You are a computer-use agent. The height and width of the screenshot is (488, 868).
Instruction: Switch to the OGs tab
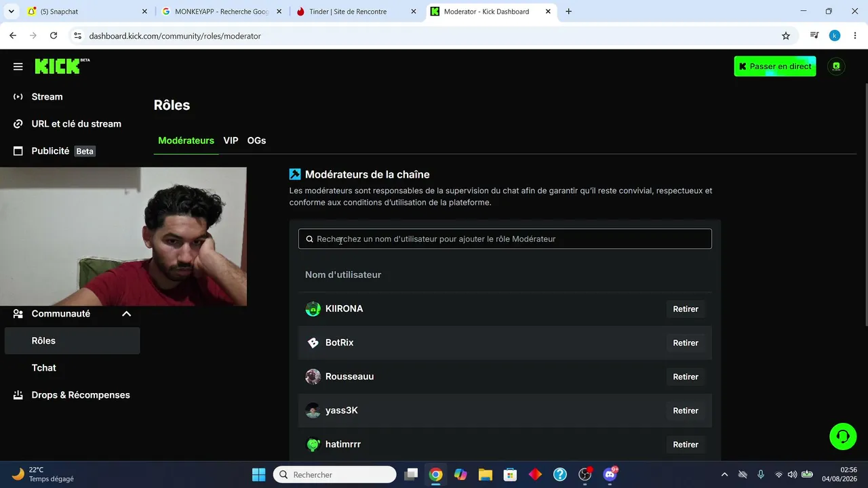(256, 140)
